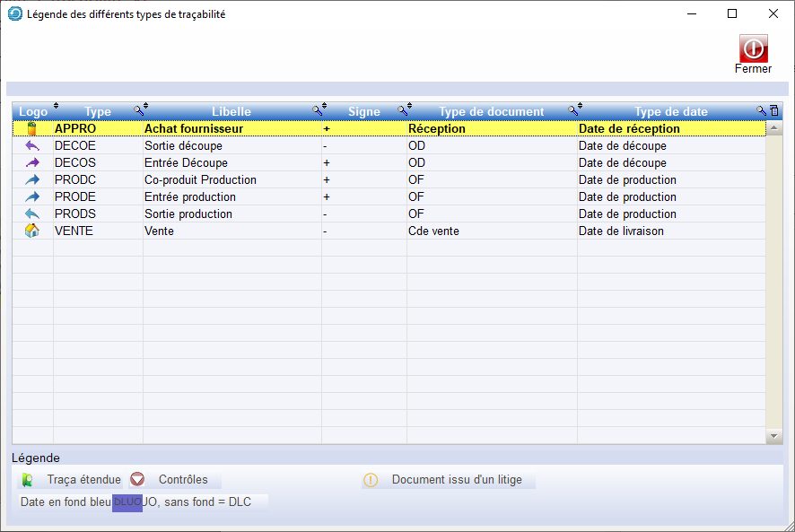Click the red Fermer power icon
The image size is (795, 532).
point(753,48)
